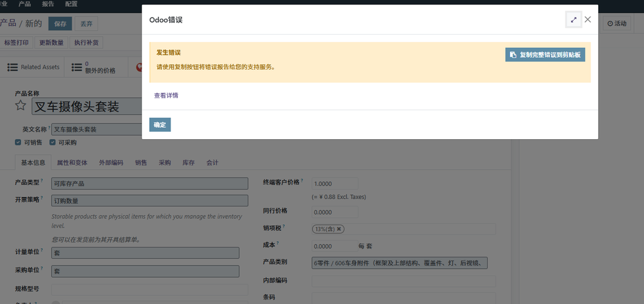Toggle favorite star next to product name
The width and height of the screenshot is (644, 304).
[x=21, y=106]
